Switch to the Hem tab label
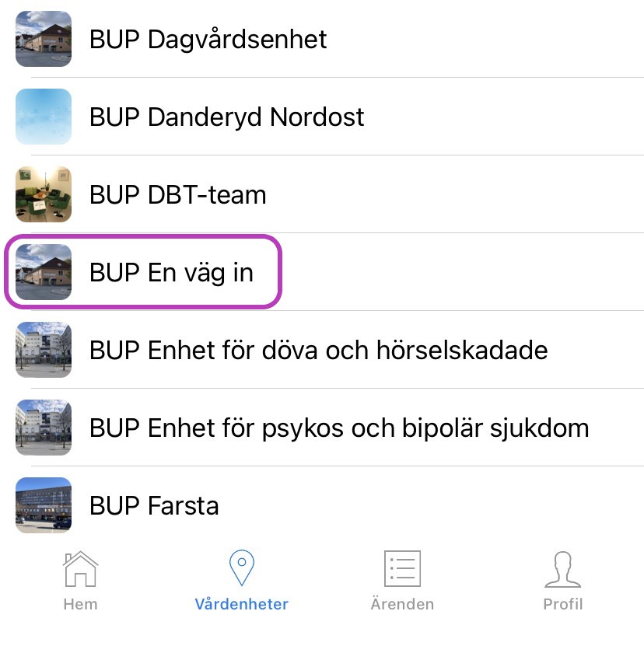Image resolution: width=644 pixels, height=646 pixels. coord(80,604)
